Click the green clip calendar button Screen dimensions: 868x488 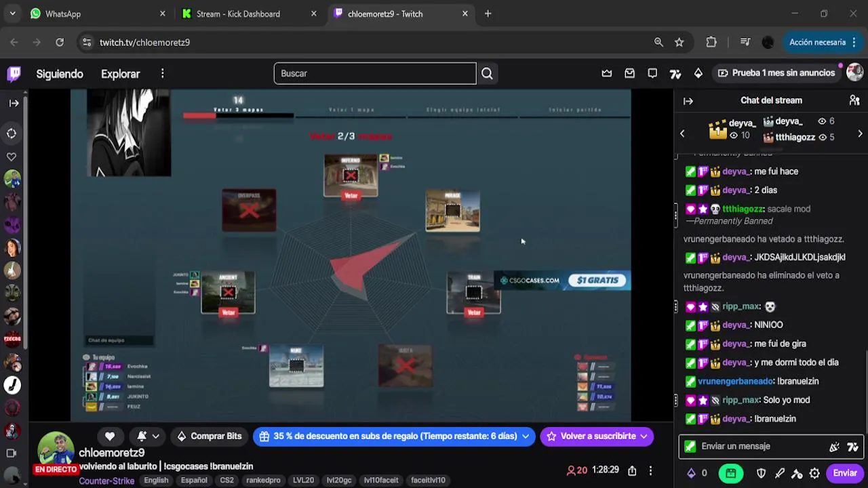730,473
